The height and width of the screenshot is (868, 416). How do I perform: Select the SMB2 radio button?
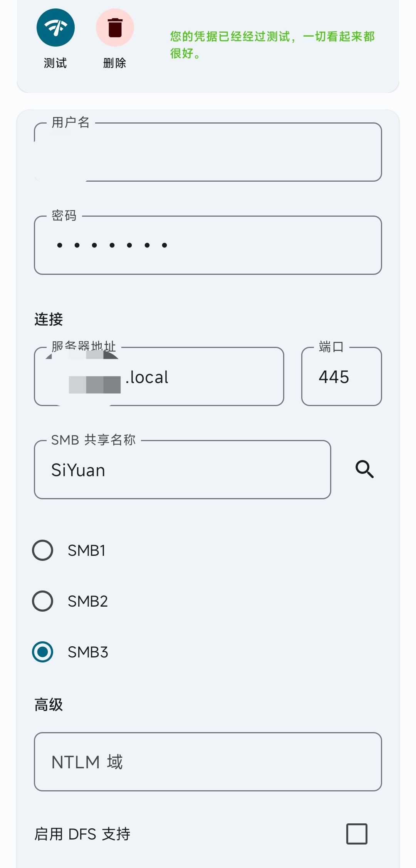[x=43, y=601]
